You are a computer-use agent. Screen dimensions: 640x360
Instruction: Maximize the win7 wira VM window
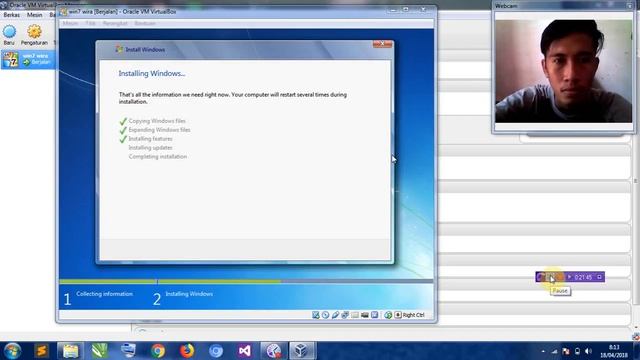click(406, 10)
